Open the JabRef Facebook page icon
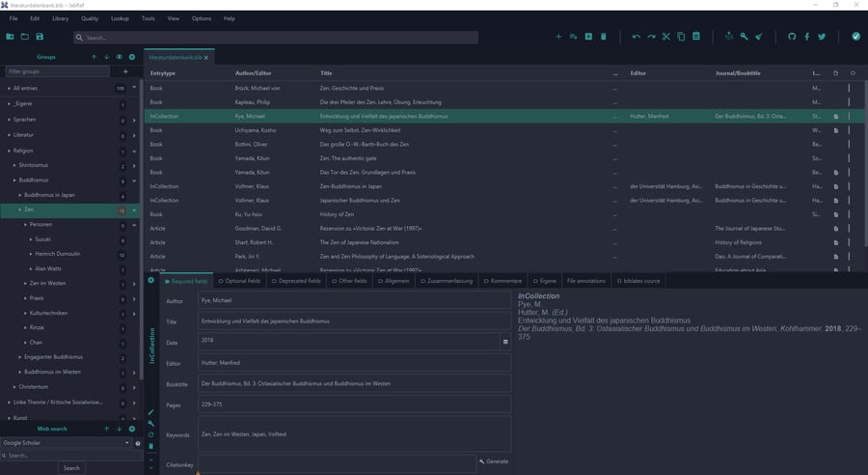The width and height of the screenshot is (868, 475). tap(806, 37)
